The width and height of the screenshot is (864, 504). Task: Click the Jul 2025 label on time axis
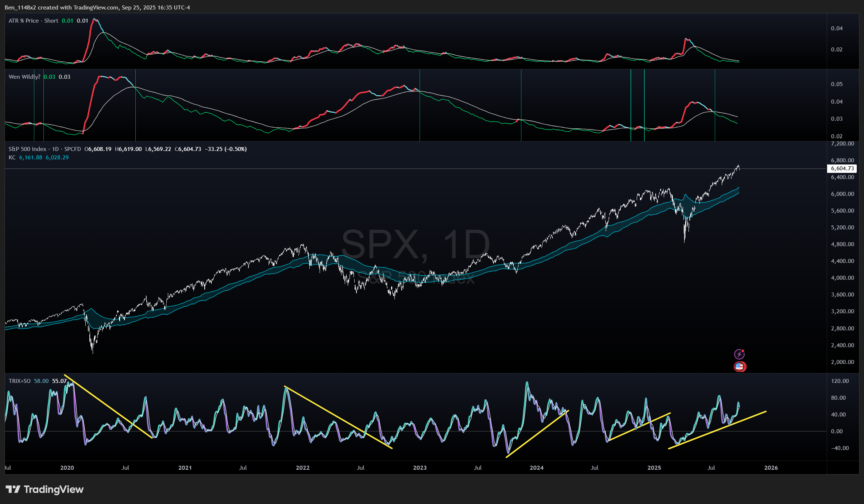(711, 468)
